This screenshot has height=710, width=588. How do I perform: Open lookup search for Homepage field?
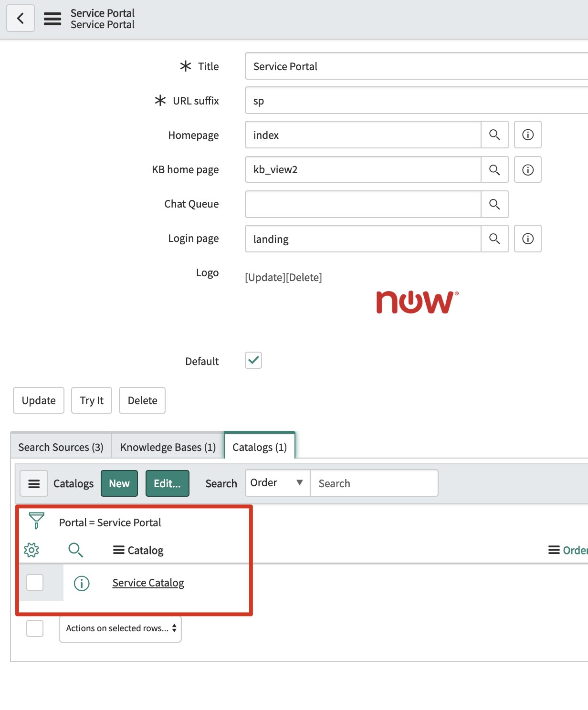click(x=494, y=135)
